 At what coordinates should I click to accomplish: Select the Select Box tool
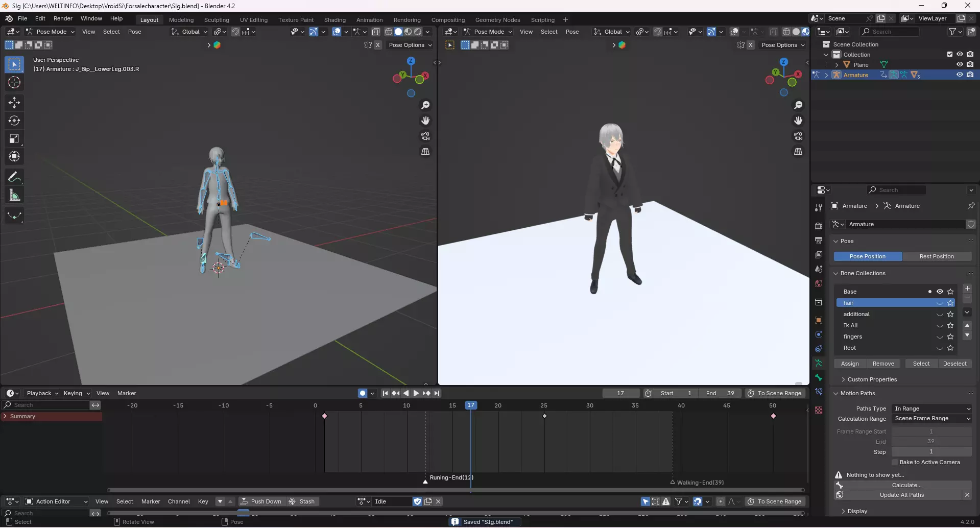click(14, 64)
